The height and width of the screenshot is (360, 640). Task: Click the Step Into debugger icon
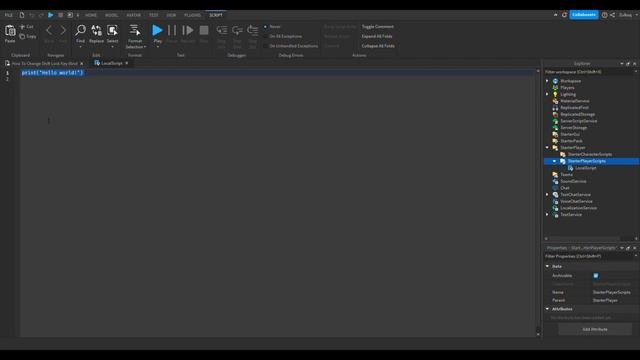(222, 30)
